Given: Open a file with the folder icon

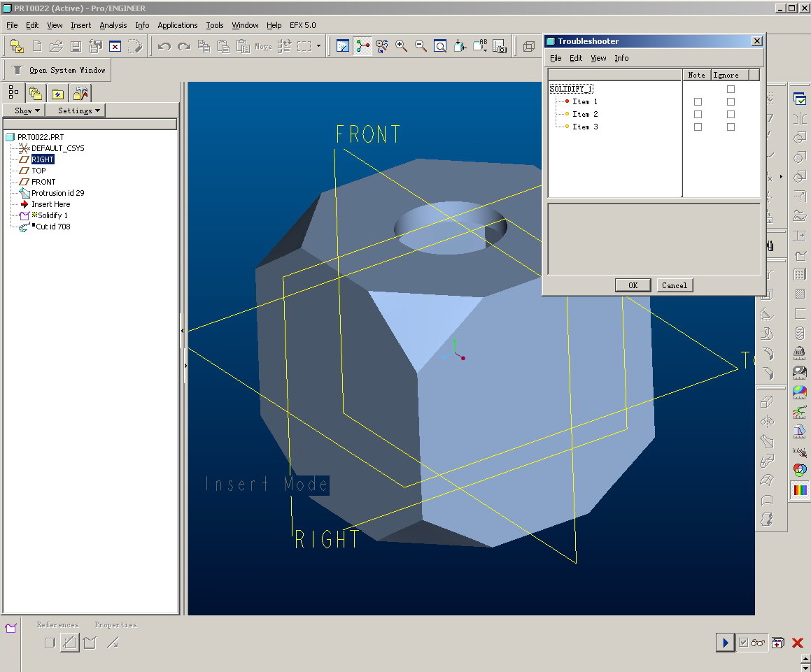Looking at the screenshot, I should pyautogui.click(x=56, y=46).
